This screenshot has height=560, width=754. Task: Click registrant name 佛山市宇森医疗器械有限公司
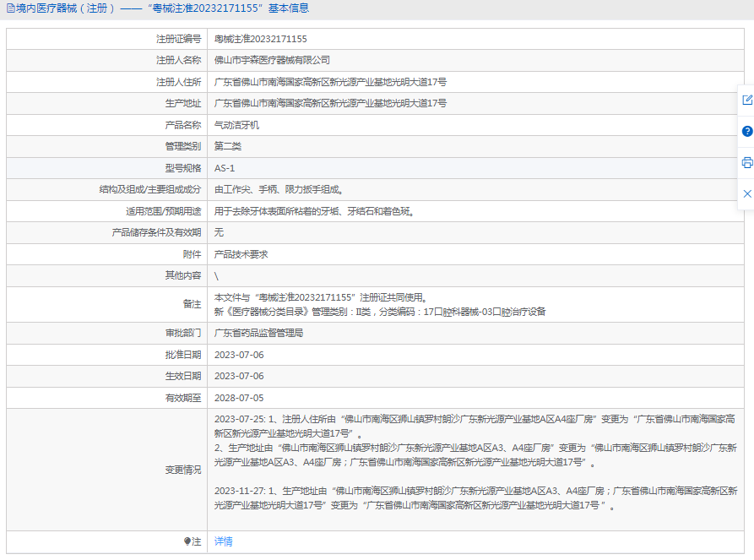click(x=272, y=60)
